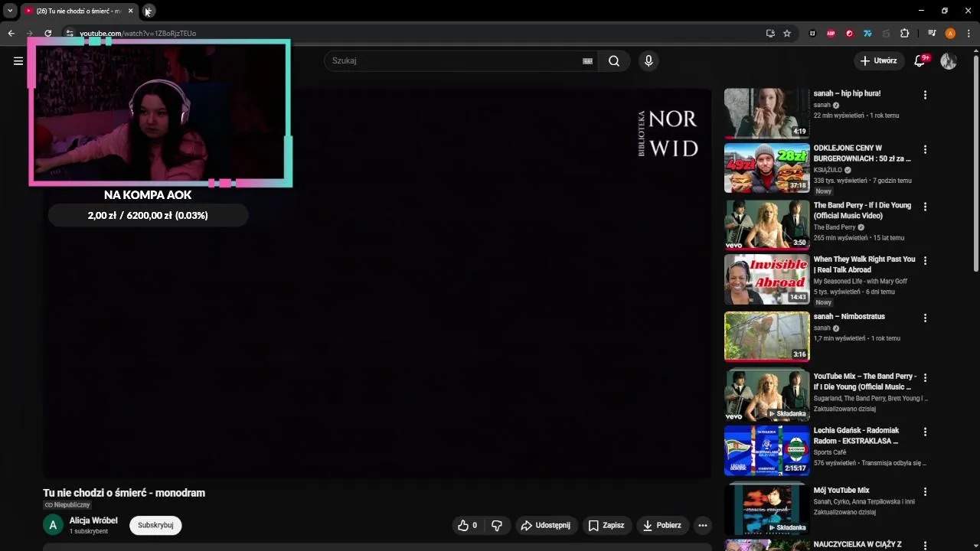Switch to the Tu nie chodzi o śmierć tab
The width and height of the screenshot is (980, 551).
pyautogui.click(x=74, y=11)
